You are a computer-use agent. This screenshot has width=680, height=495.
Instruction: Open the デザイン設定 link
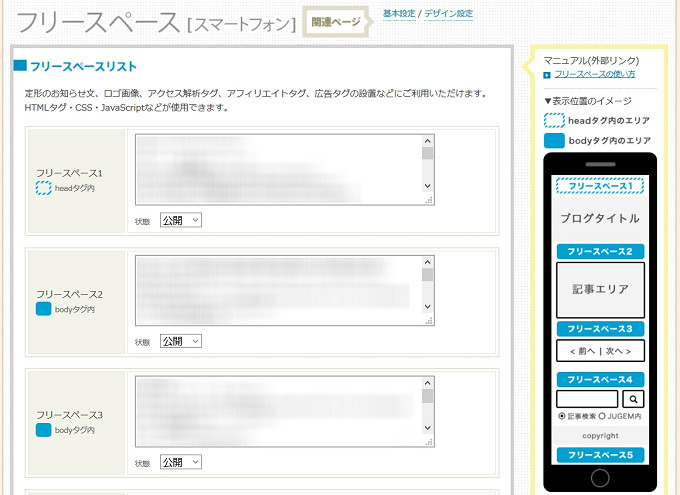pos(448,13)
